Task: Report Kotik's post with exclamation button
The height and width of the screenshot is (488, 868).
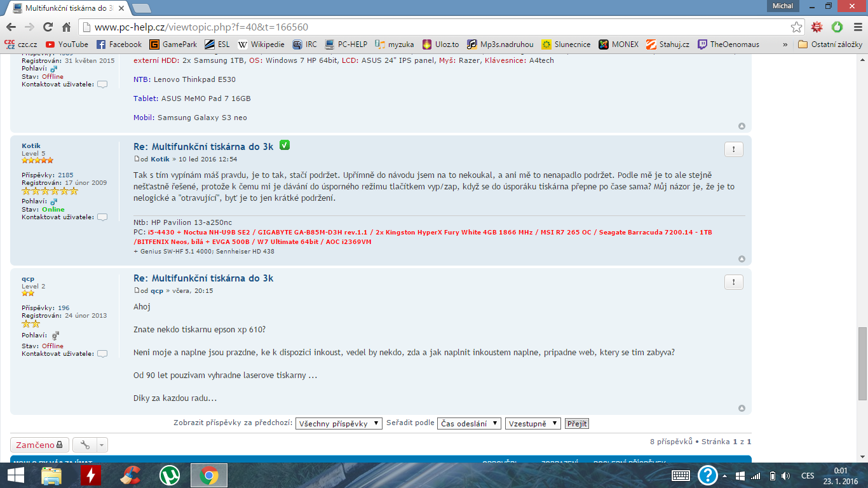Action: [x=733, y=149]
